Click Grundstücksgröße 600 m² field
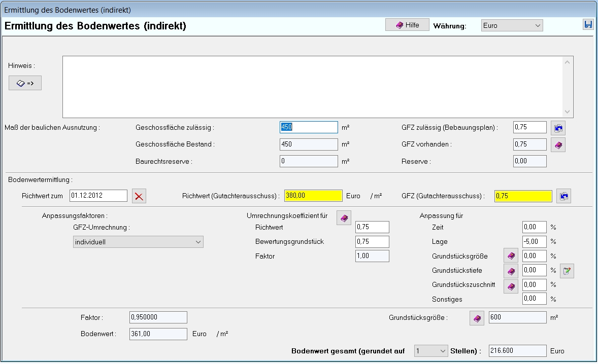The width and height of the screenshot is (598, 364). coord(517,317)
